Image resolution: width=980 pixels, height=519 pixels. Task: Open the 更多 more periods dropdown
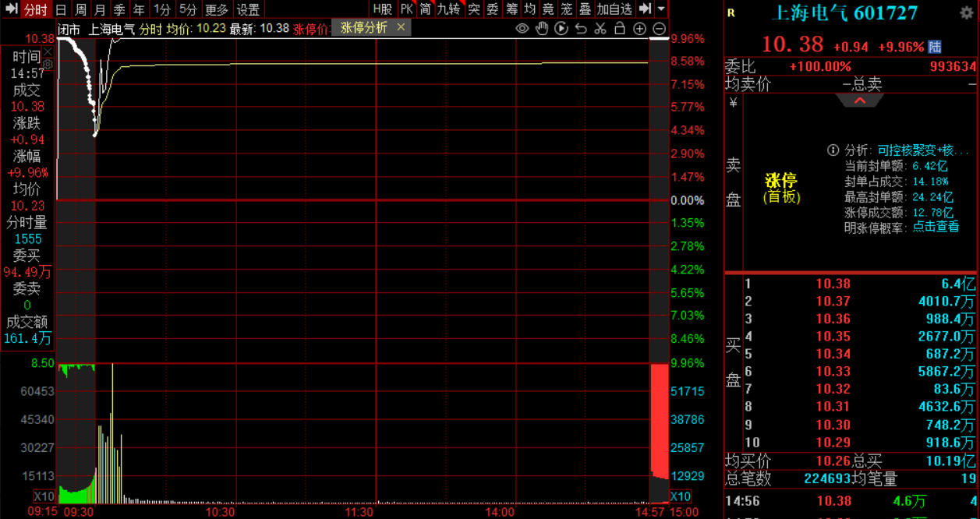tap(217, 9)
